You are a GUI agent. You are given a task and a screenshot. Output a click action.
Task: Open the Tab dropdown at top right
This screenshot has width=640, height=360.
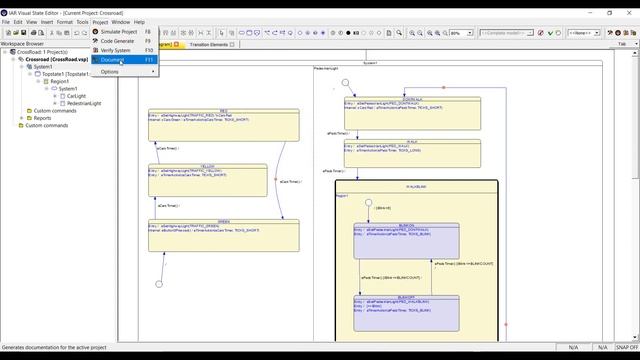(636, 44)
